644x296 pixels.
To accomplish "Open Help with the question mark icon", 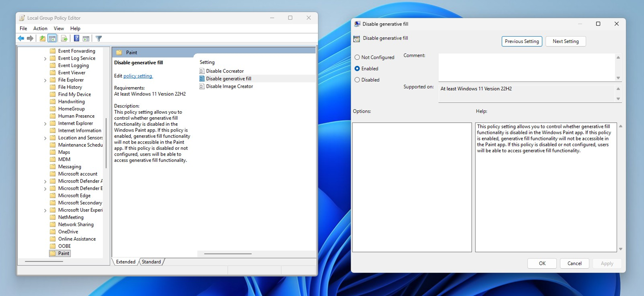I will pyautogui.click(x=76, y=38).
